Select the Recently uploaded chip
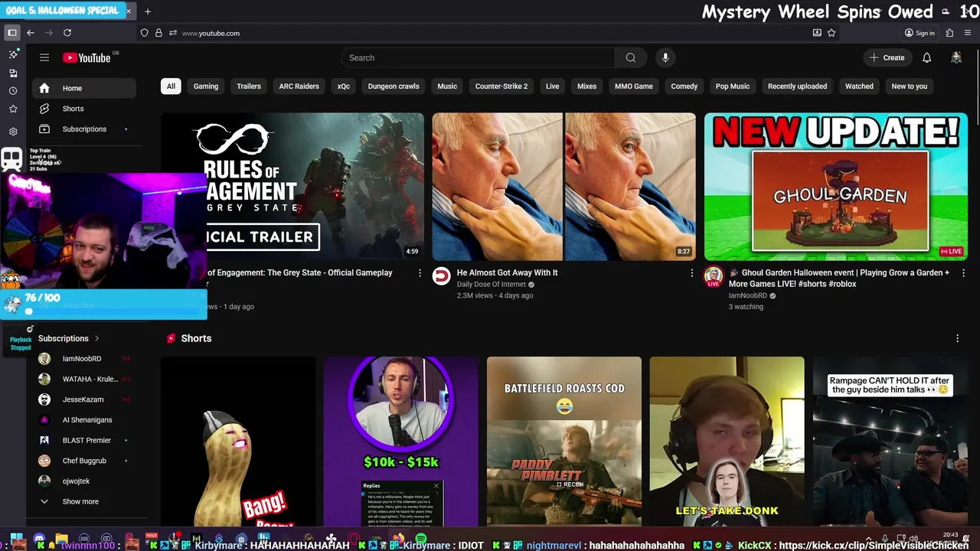The width and height of the screenshot is (980, 551). coord(797,86)
